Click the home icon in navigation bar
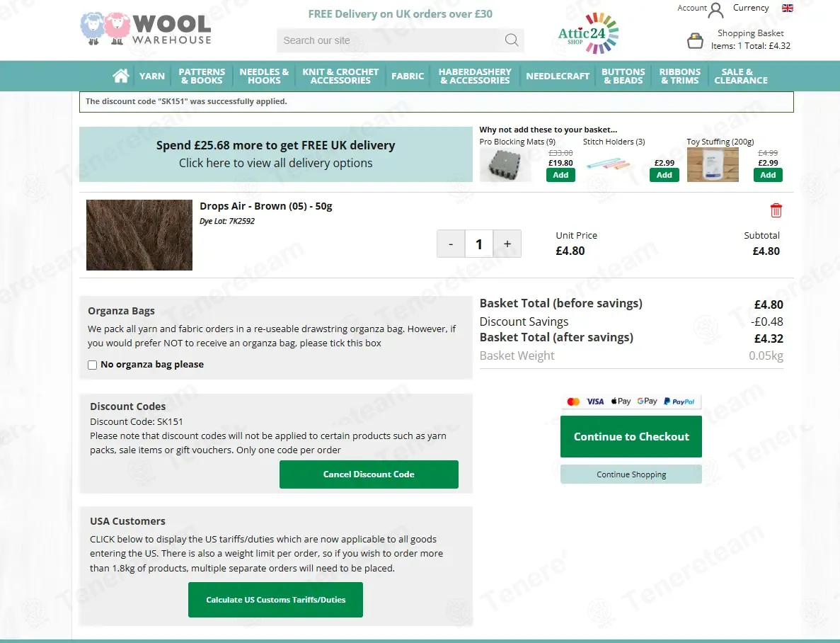The image size is (840, 643). (x=121, y=76)
